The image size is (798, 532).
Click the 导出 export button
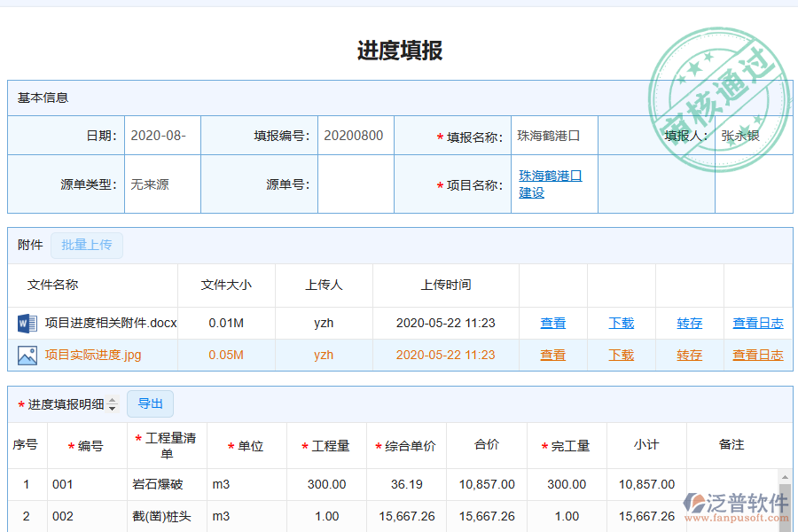[x=150, y=403]
